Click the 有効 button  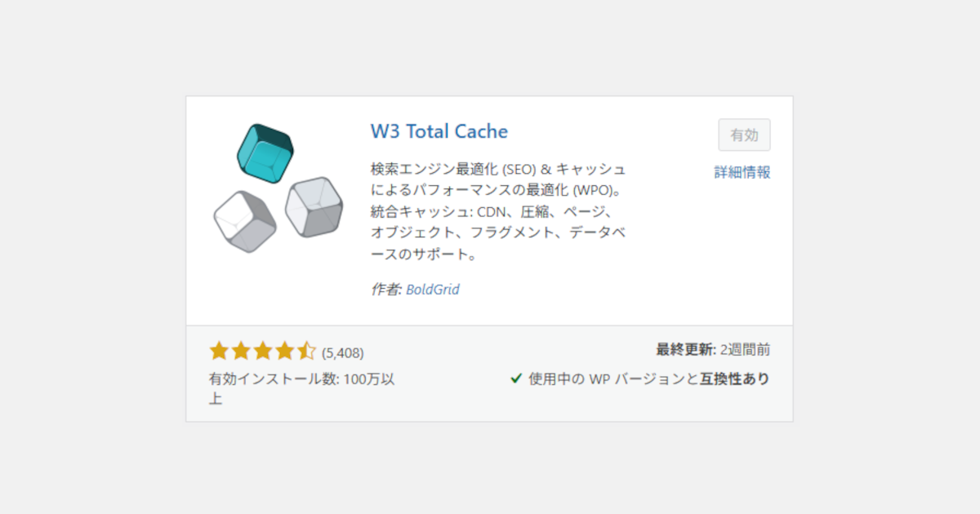(744, 135)
